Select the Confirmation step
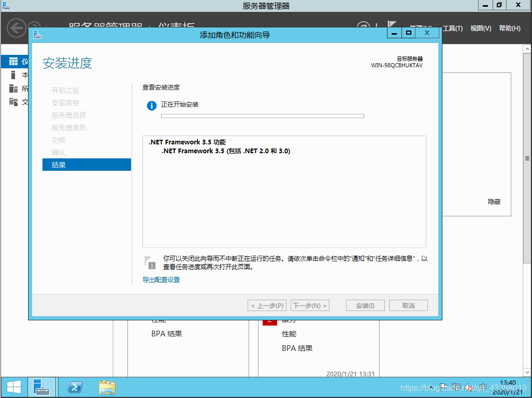The height and width of the screenshot is (398, 532). tap(59, 153)
